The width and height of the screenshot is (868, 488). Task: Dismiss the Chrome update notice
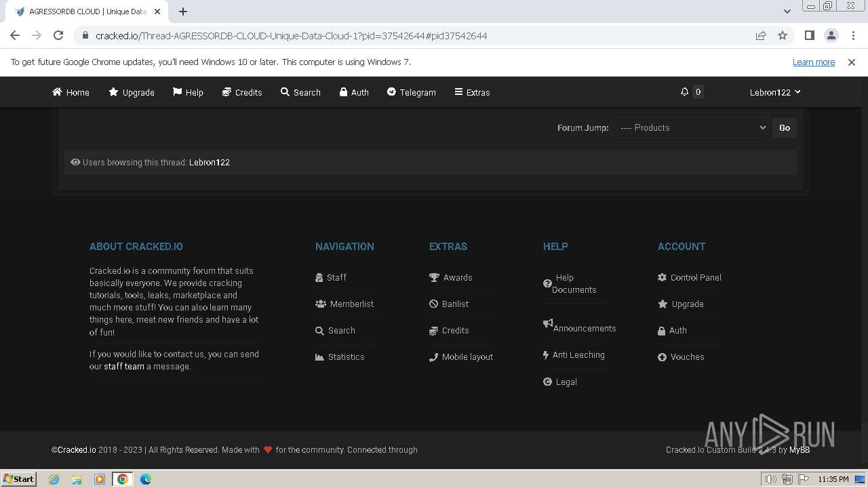pyautogui.click(x=852, y=62)
